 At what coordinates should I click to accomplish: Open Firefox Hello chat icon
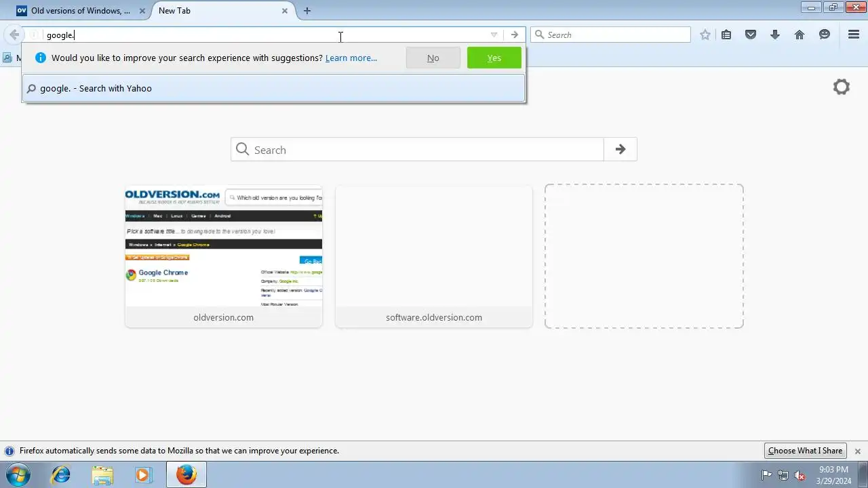click(825, 35)
